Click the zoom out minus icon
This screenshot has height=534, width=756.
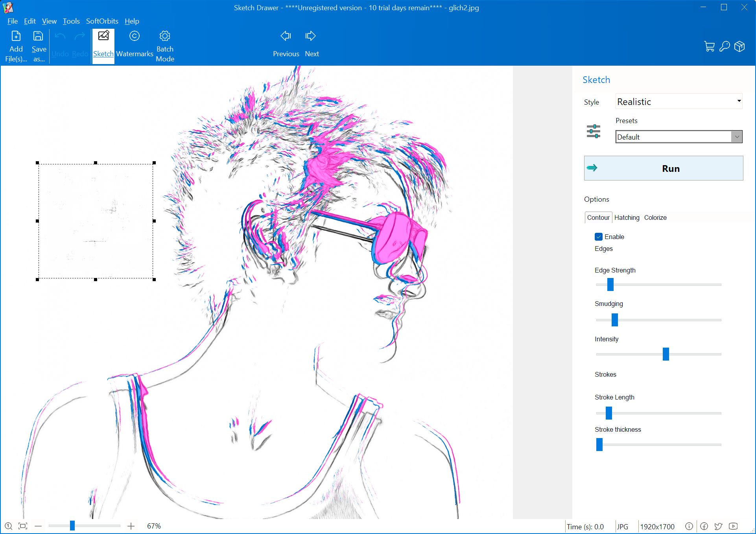(x=38, y=526)
